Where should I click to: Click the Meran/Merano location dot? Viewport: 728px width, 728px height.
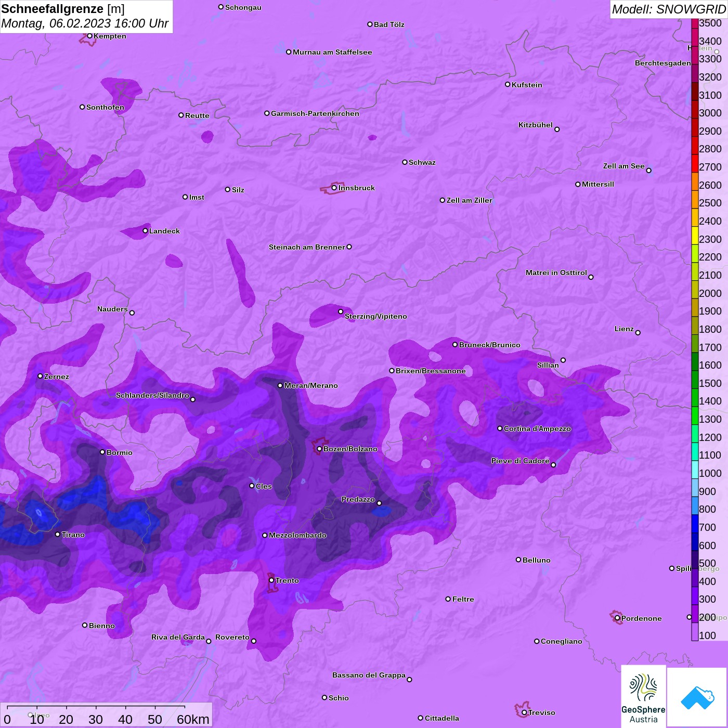click(280, 385)
